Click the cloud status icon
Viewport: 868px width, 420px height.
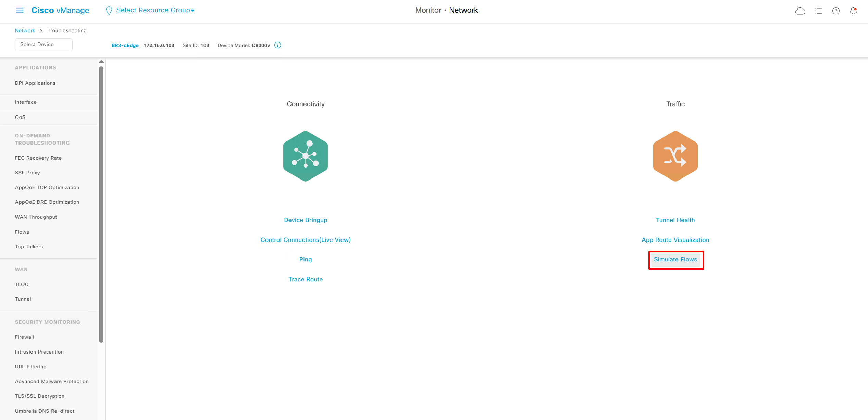(800, 11)
